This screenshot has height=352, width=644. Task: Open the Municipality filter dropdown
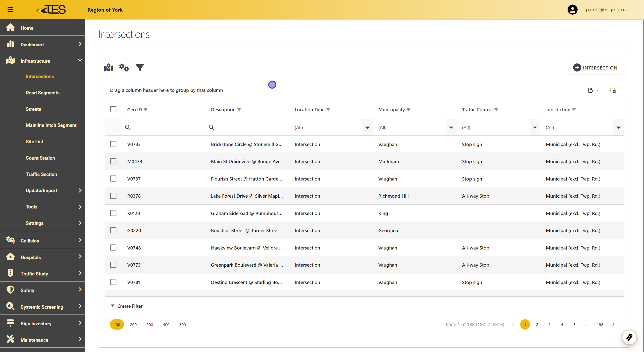(451, 127)
